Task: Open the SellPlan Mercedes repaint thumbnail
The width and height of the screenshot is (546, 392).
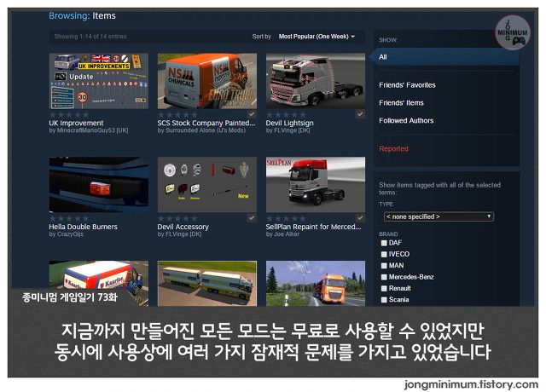Action: click(316, 185)
